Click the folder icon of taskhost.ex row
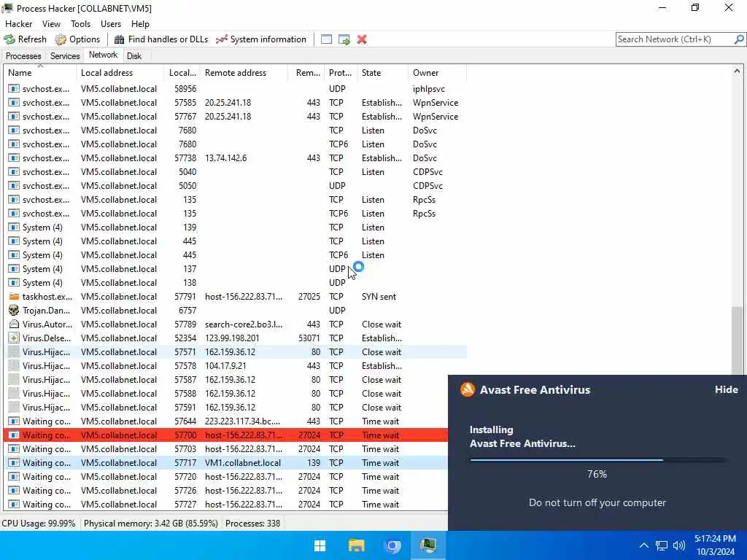747x560 pixels. pyautogui.click(x=15, y=297)
